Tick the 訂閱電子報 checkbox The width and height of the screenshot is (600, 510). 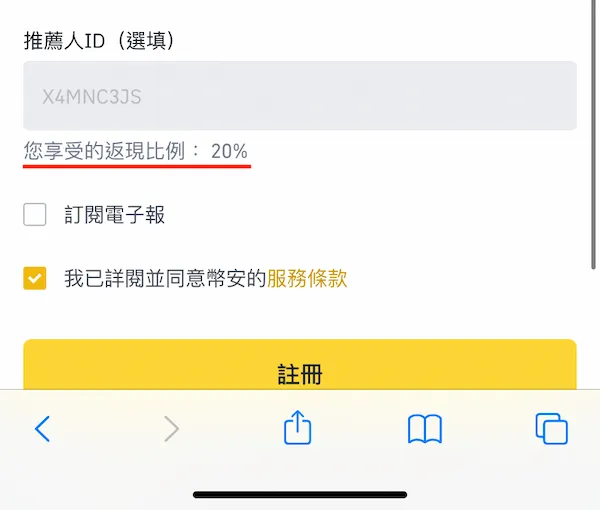click(x=35, y=215)
